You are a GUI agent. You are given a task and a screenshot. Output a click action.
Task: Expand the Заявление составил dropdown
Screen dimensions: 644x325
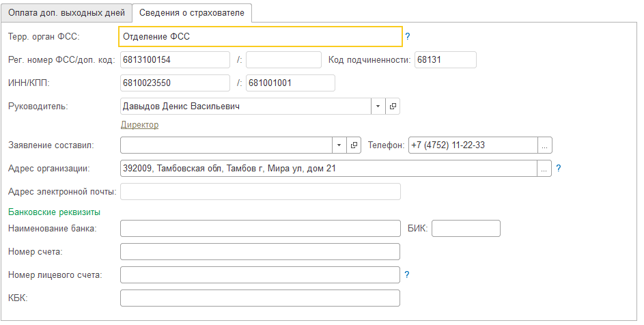339,145
